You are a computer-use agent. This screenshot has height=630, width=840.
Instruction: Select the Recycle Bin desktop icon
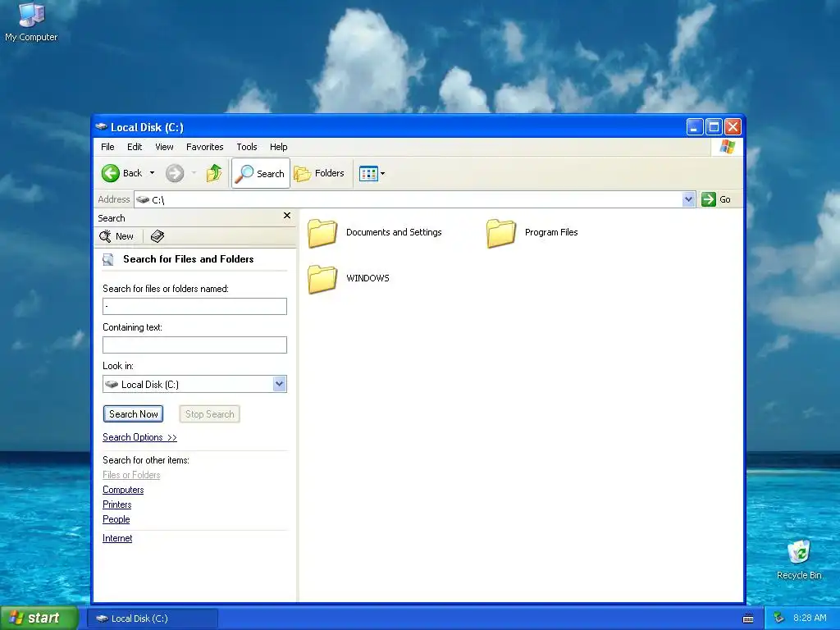tap(799, 559)
